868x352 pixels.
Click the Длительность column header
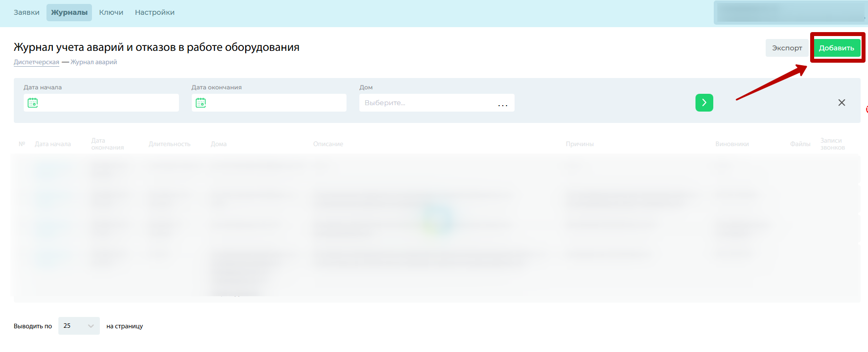[170, 144]
